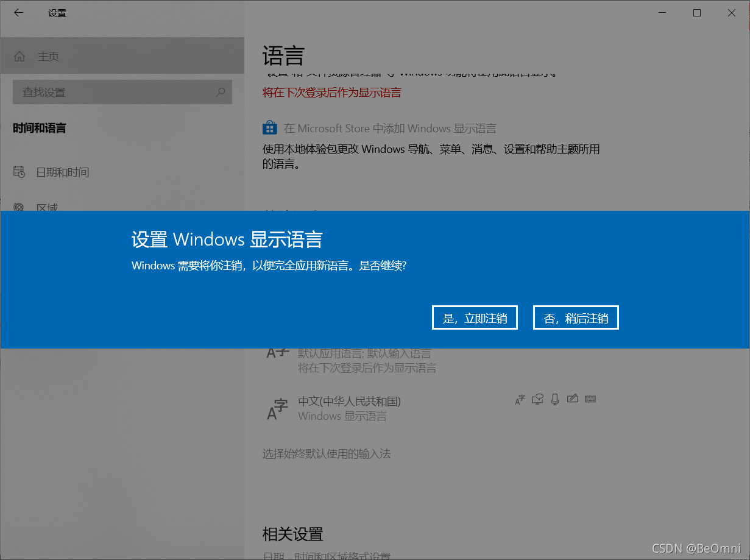
Task: Click the 将在下次登录后作为显示语言 red notice
Action: [332, 93]
